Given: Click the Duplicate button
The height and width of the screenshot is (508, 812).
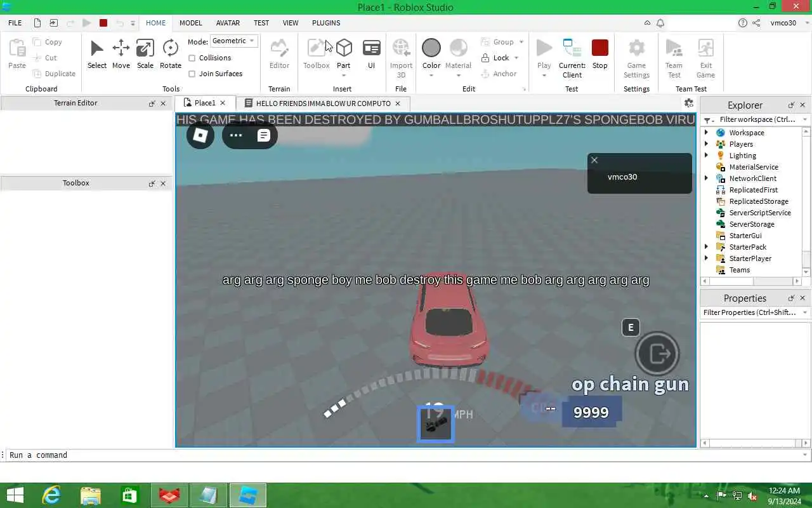Looking at the screenshot, I should click(54, 74).
